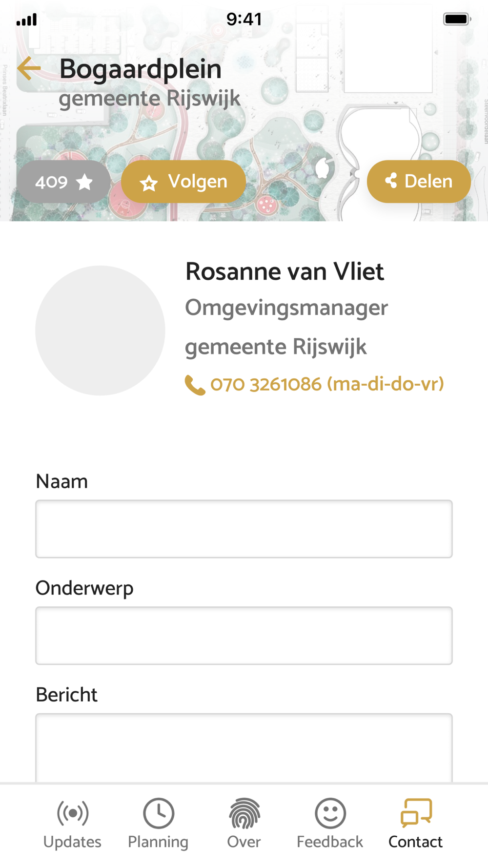Image resolution: width=488 pixels, height=868 pixels.
Task: Tap the 409 followers count badge
Action: pos(63,182)
